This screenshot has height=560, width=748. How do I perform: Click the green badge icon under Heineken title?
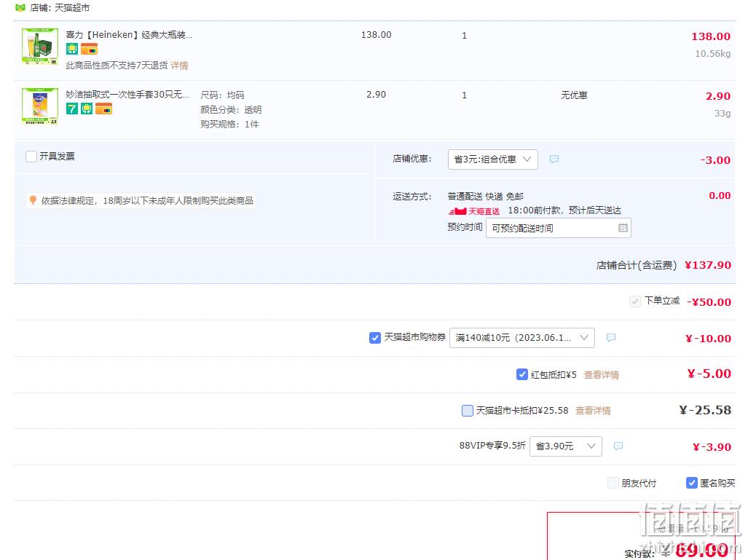(71, 49)
